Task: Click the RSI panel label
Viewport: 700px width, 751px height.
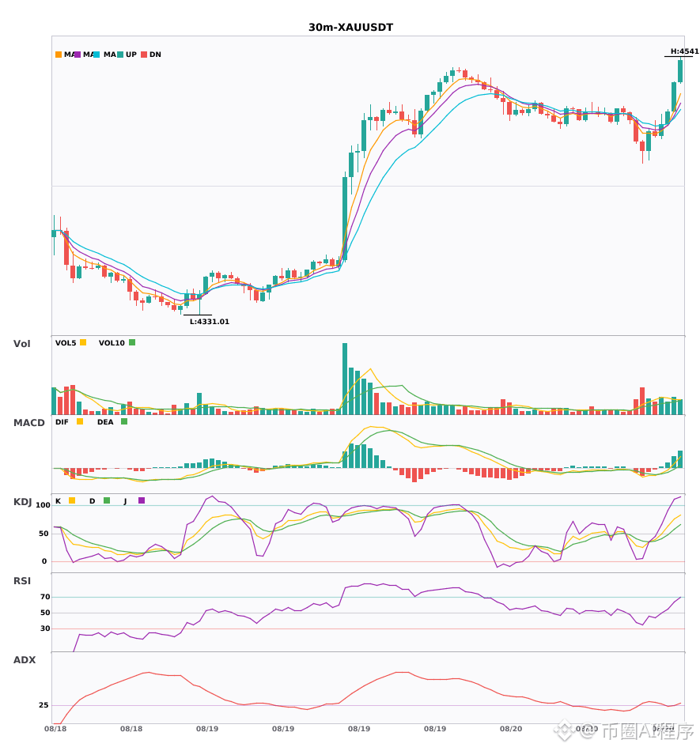Action: (x=22, y=581)
